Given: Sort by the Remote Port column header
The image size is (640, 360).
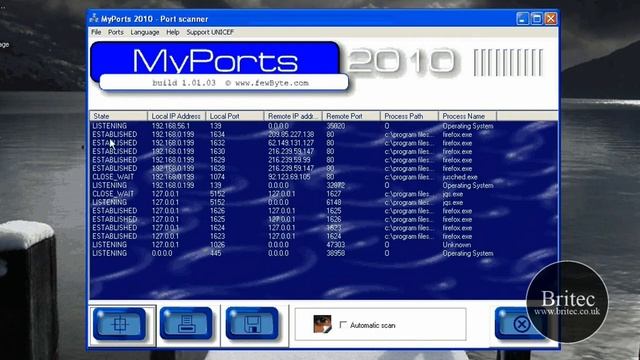Looking at the screenshot, I should tap(351, 116).
